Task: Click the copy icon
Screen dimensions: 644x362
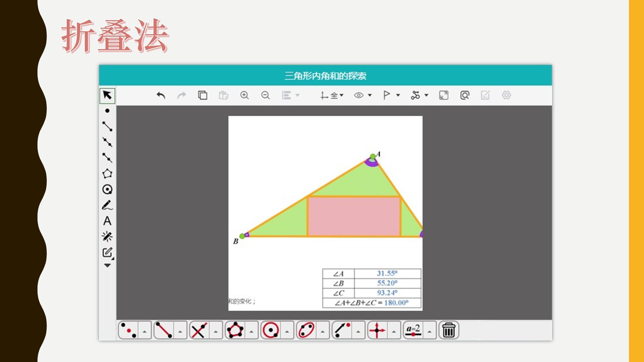Action: pos(203,96)
